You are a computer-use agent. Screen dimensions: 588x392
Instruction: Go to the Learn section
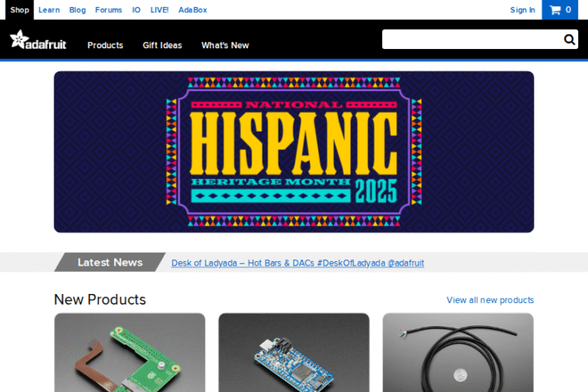coord(49,10)
